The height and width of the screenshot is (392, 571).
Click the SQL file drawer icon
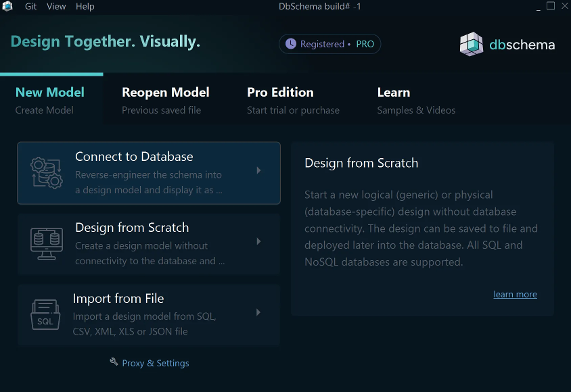click(x=45, y=314)
